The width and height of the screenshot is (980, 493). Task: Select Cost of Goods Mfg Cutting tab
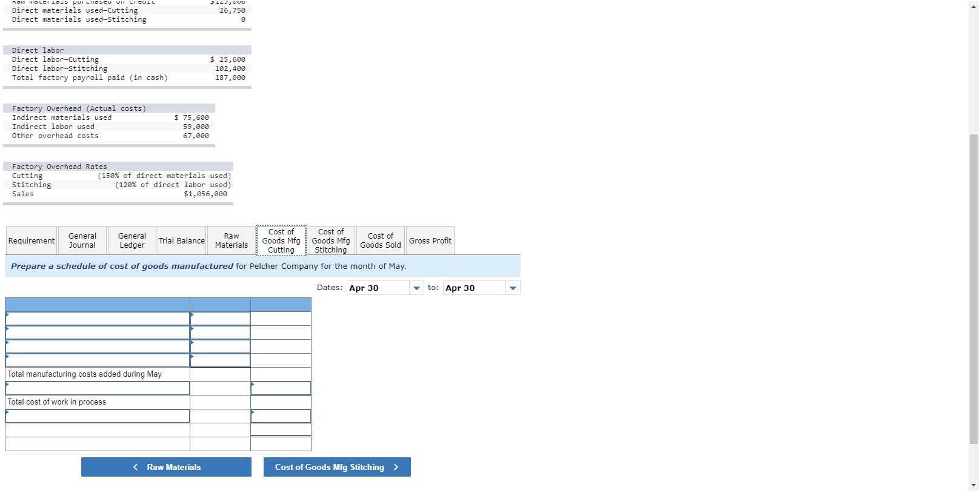click(281, 240)
